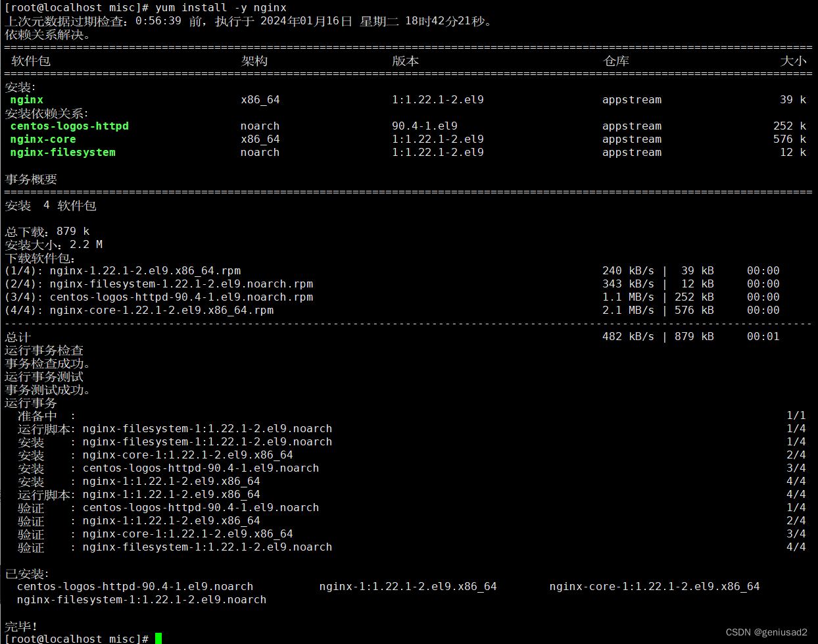818x644 pixels.
Task: Click the green nginx package name
Action: click(x=26, y=99)
